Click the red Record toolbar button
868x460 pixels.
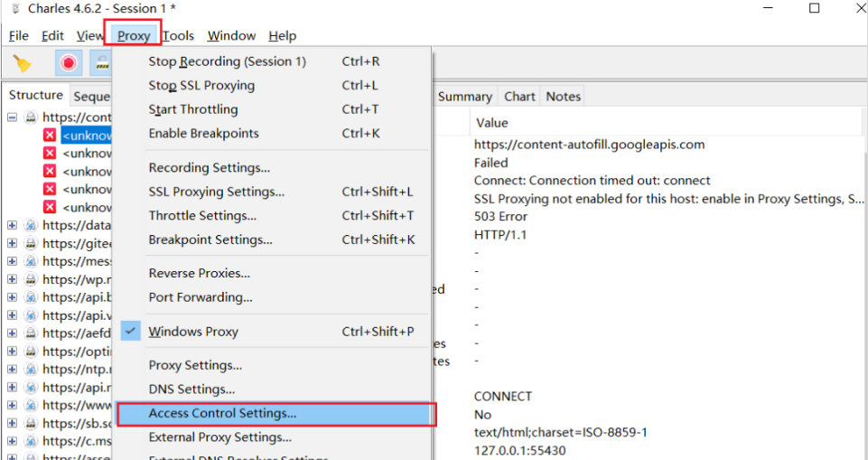(69, 63)
